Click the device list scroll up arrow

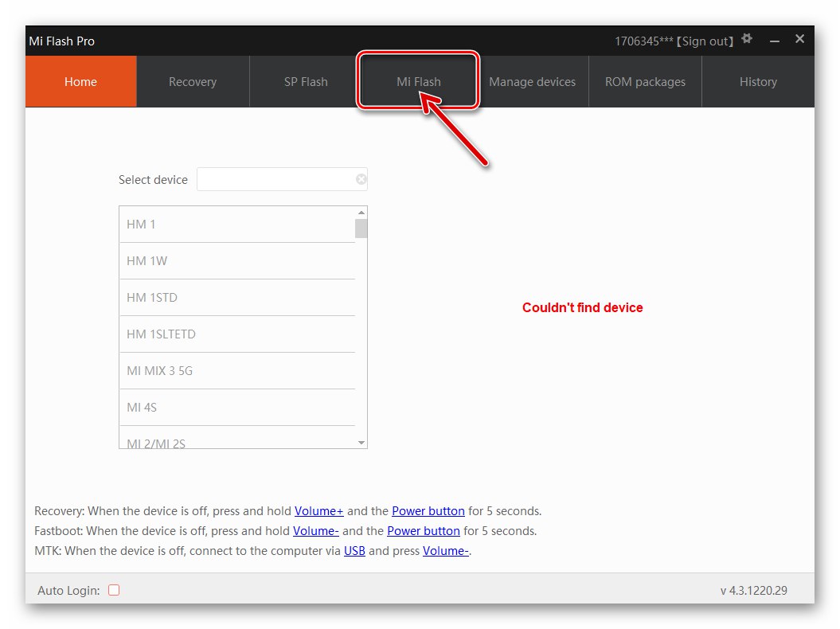[361, 213]
